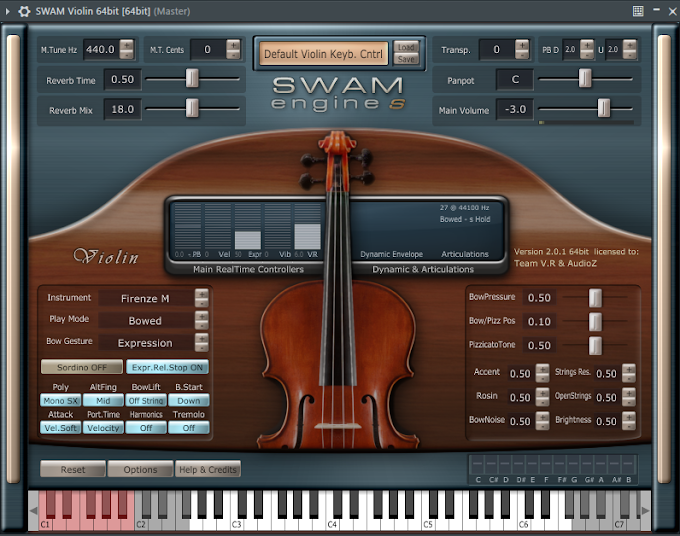This screenshot has height=536, width=680.
Task: Change Instrument with Firenze M stepper
Action: pos(201,298)
